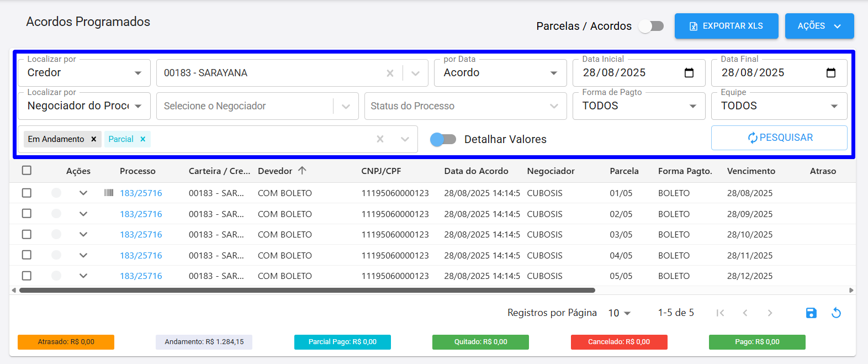Remove the Parcial status chip

pyautogui.click(x=143, y=139)
